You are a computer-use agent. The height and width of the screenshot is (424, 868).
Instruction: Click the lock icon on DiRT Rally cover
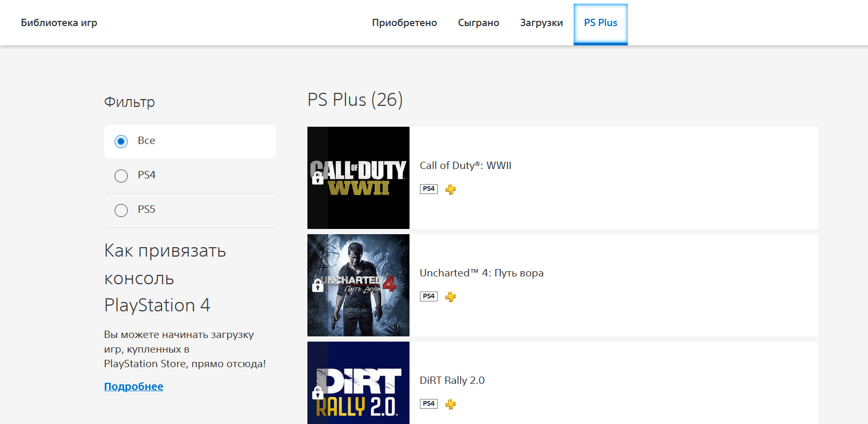coord(318,393)
